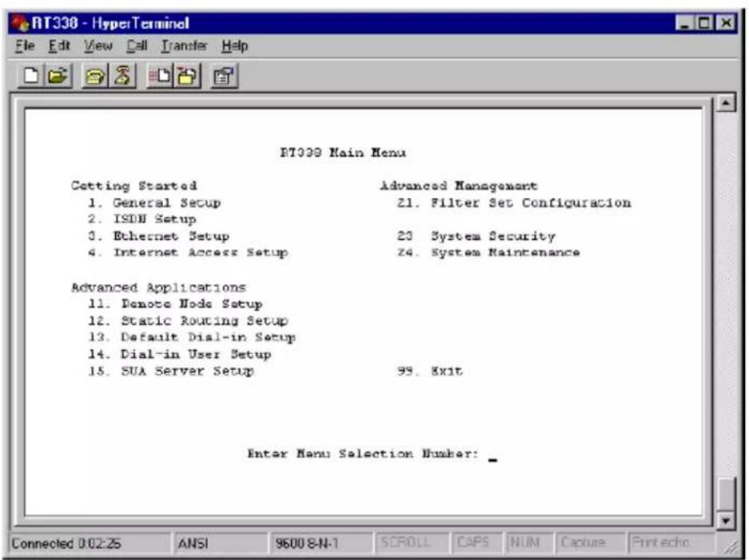Click the '4. Internet Access Setup' line
This screenshot has height=560, width=749.
(188, 252)
